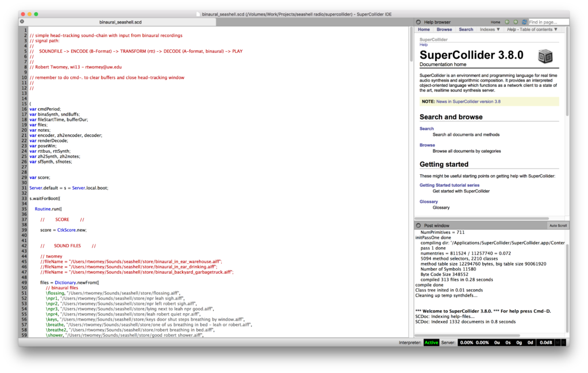The height and width of the screenshot is (373, 588).
Task: Click the Find in page field
Action: click(x=548, y=22)
